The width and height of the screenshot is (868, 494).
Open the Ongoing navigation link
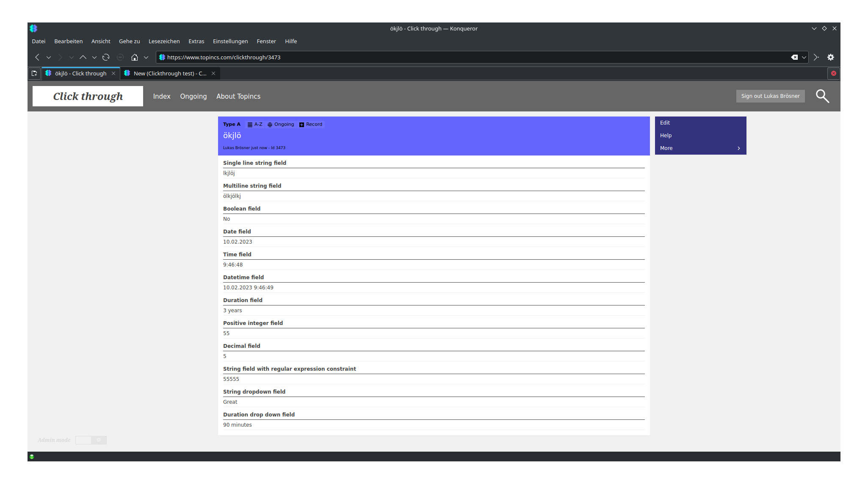point(193,96)
